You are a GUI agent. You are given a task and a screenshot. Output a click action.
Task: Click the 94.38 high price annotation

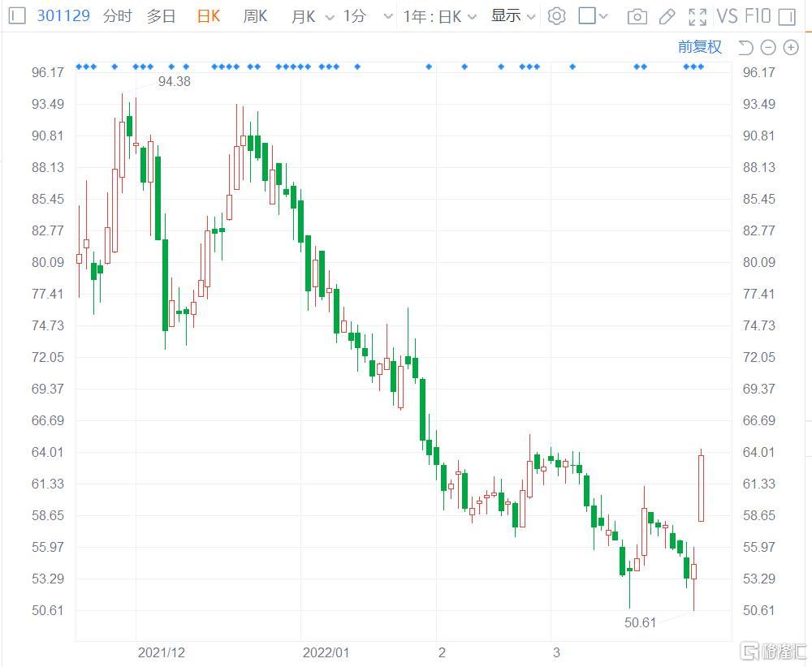click(174, 81)
